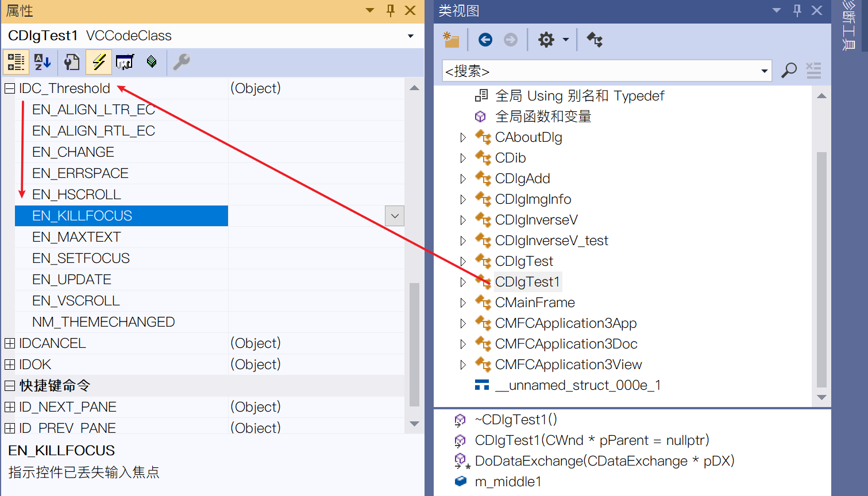Pin the Class View panel
This screenshot has height=496, width=868.
click(797, 10)
